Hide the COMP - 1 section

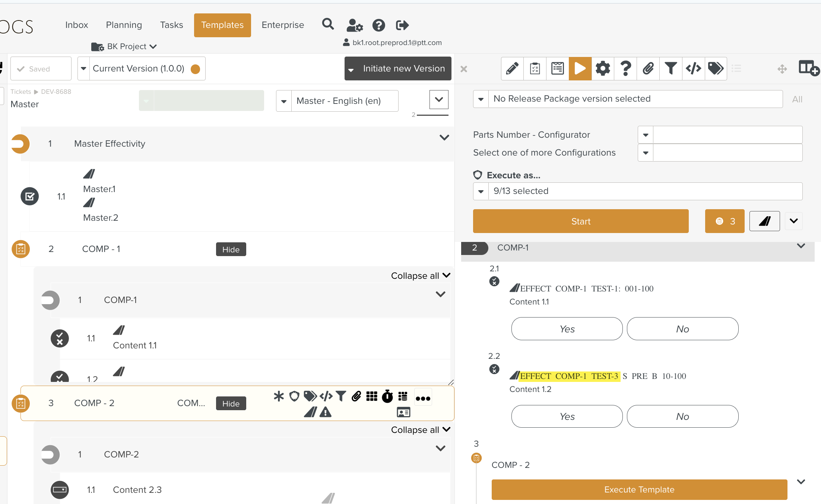(x=231, y=249)
